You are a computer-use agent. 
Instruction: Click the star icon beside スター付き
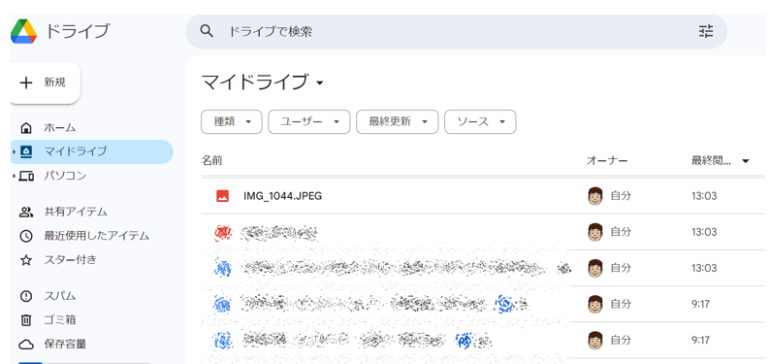tap(26, 260)
